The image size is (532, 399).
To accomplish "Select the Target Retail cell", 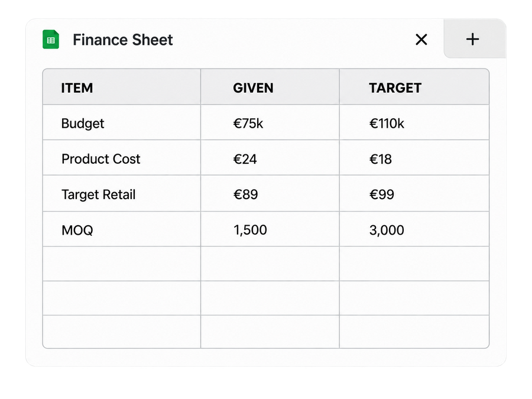I will point(121,193).
